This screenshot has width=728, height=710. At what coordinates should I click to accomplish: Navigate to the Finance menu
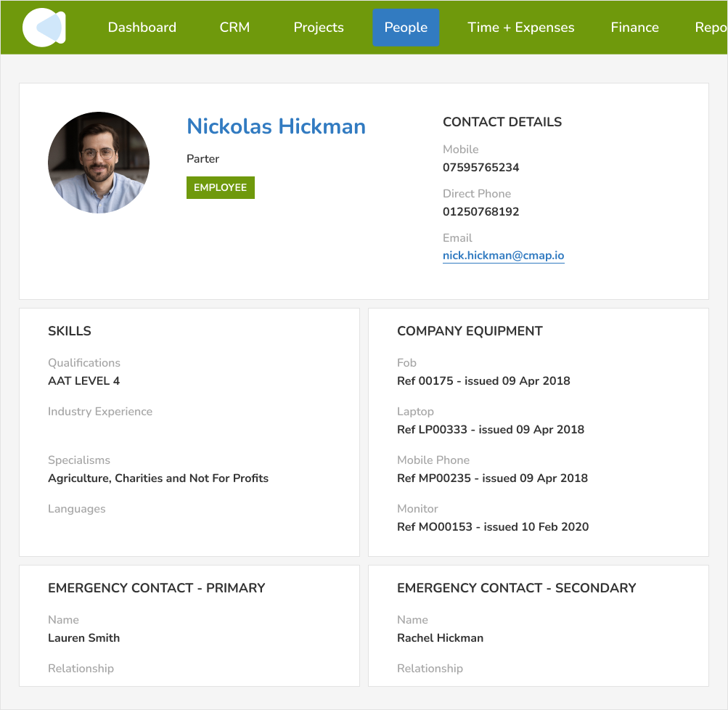[635, 28]
